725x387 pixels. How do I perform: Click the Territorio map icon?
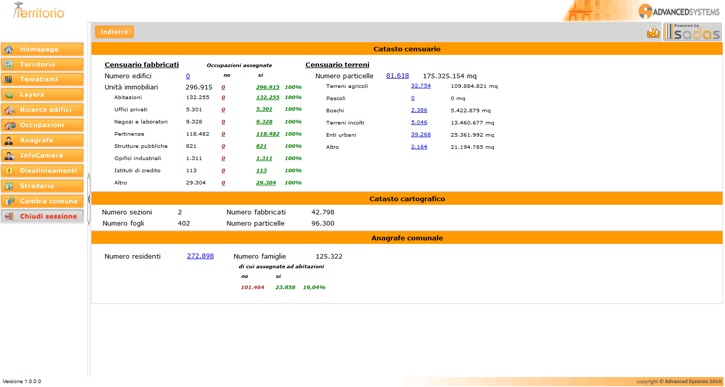(8, 65)
